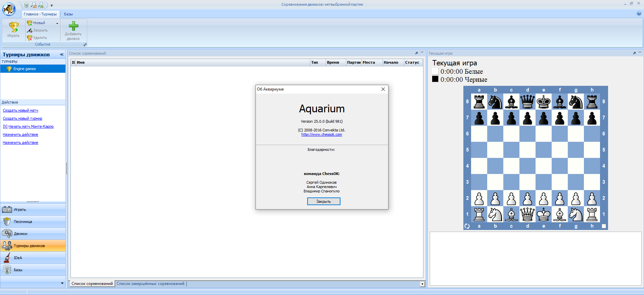Select the white queen on d1
The image size is (644, 295).
click(527, 214)
